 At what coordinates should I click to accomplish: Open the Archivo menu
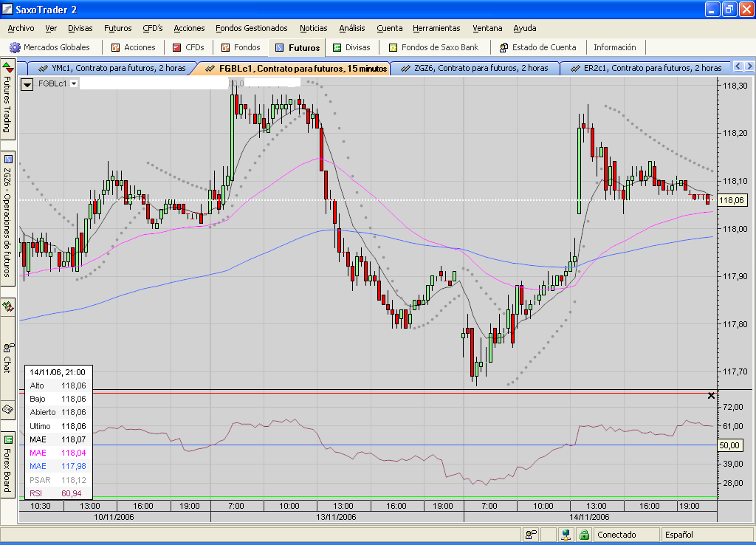tap(21, 28)
